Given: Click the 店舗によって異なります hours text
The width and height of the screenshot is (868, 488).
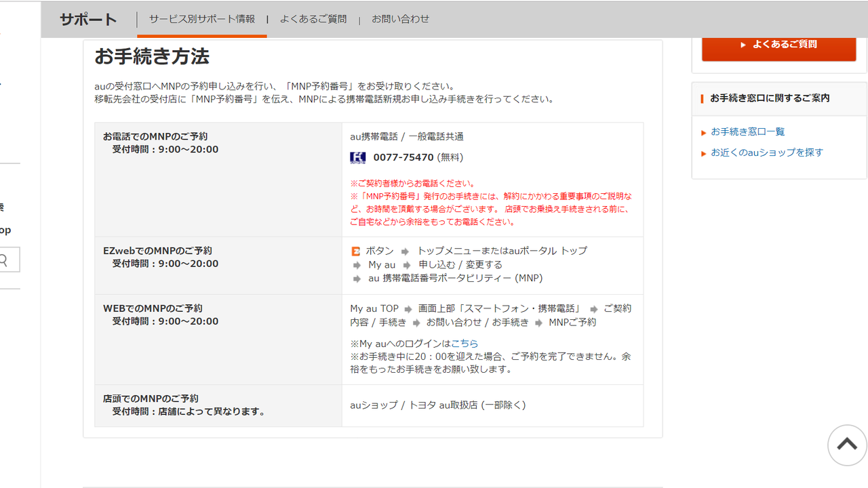Looking at the screenshot, I should [x=211, y=411].
